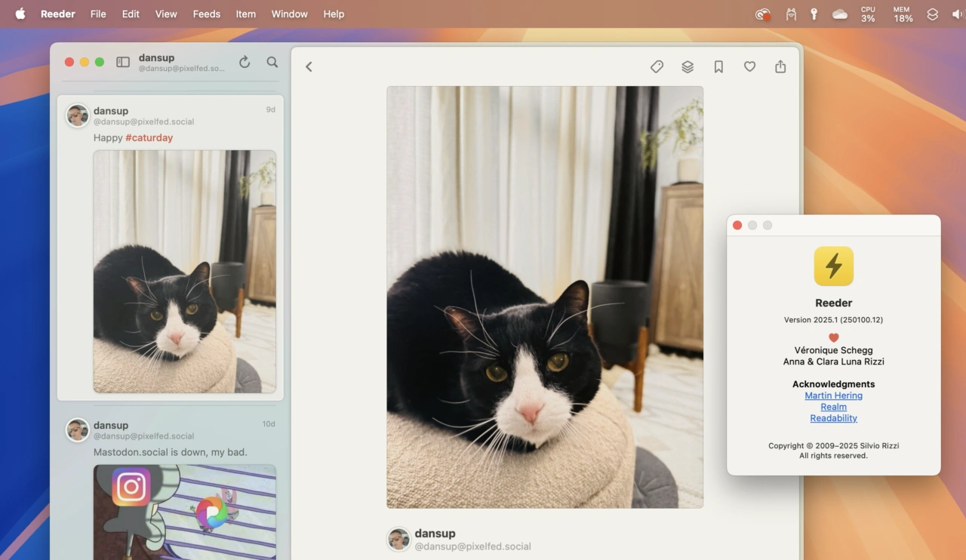Close the About Reeder window
The width and height of the screenshot is (966, 560).
(737, 226)
